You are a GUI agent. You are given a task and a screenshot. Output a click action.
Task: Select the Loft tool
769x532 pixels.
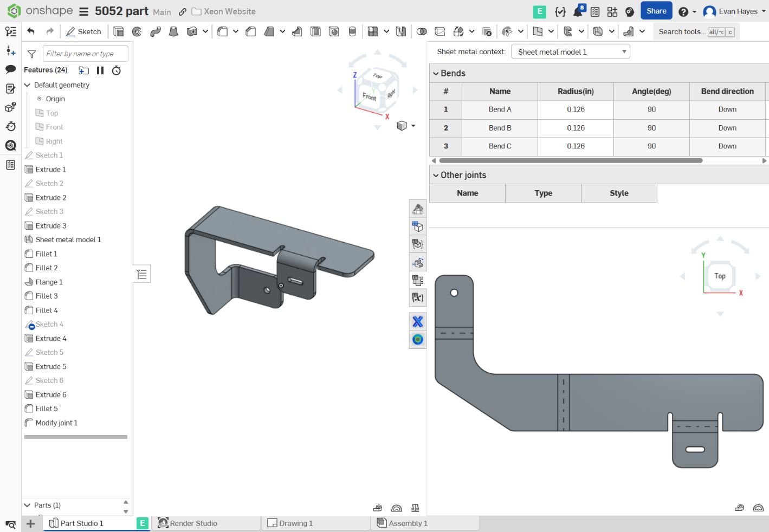(x=173, y=32)
